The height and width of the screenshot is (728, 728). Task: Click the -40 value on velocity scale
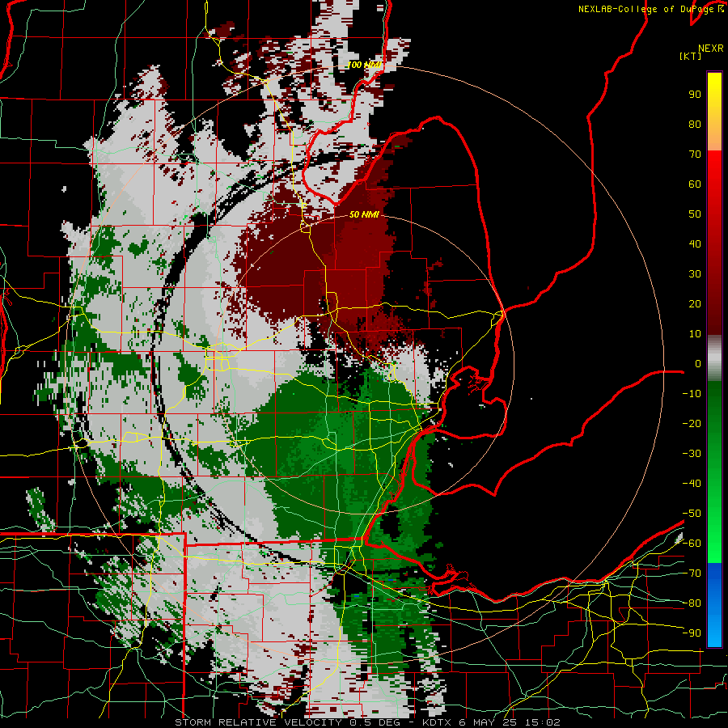(692, 484)
